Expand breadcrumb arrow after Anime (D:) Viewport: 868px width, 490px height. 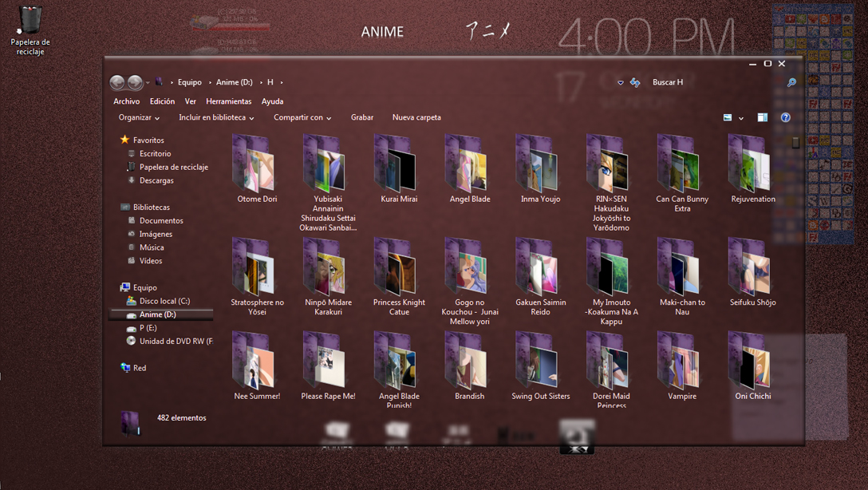pyautogui.click(x=262, y=82)
